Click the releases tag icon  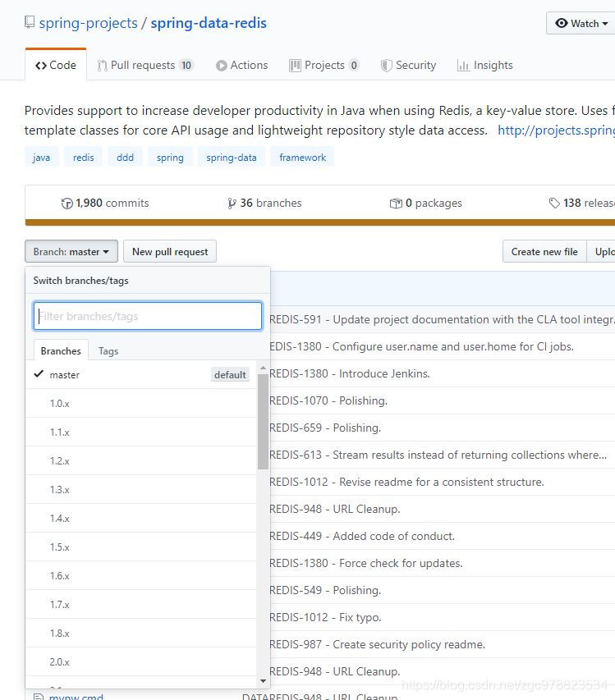click(x=554, y=204)
